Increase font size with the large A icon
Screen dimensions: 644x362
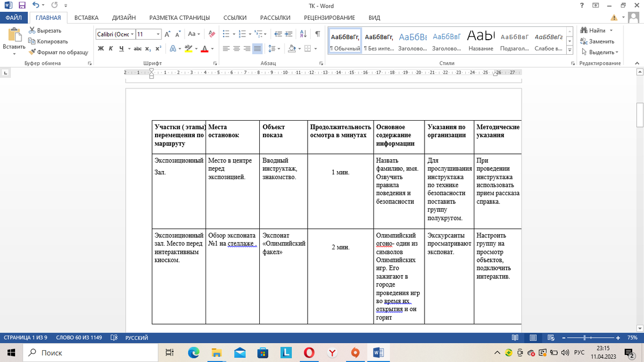[168, 34]
